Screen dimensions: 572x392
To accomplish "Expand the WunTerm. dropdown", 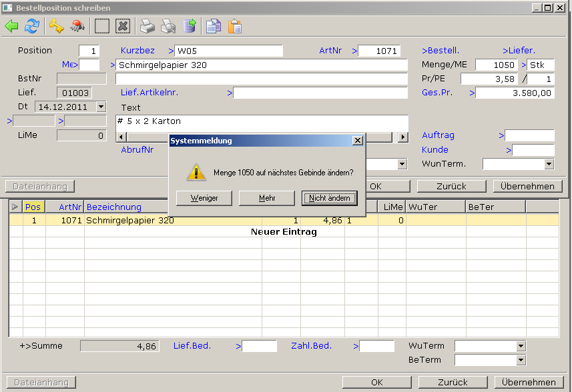I will point(549,164).
